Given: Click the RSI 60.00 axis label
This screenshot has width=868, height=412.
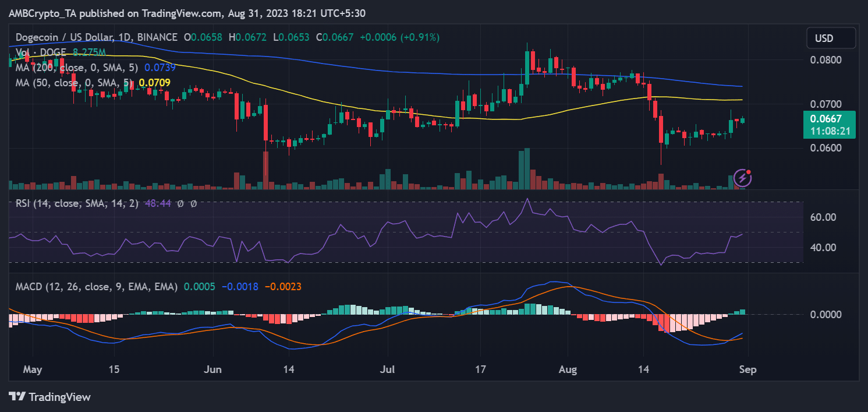Looking at the screenshot, I should click(x=823, y=217).
